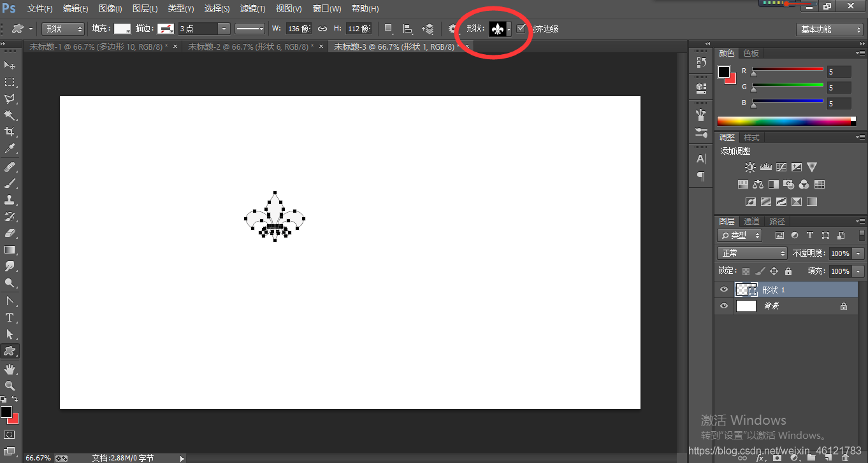Select the Polygonal Lasso tool
868x463 pixels.
[x=10, y=99]
